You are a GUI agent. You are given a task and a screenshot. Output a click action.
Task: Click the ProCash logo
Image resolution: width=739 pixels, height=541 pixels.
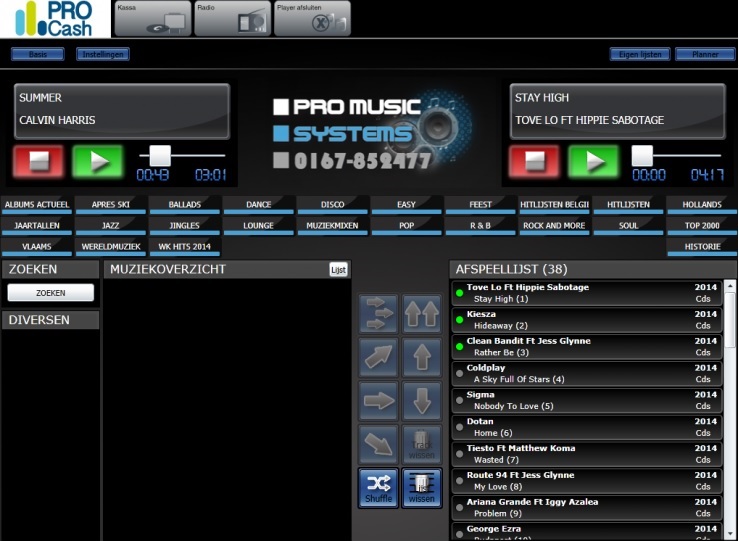click(x=55, y=19)
